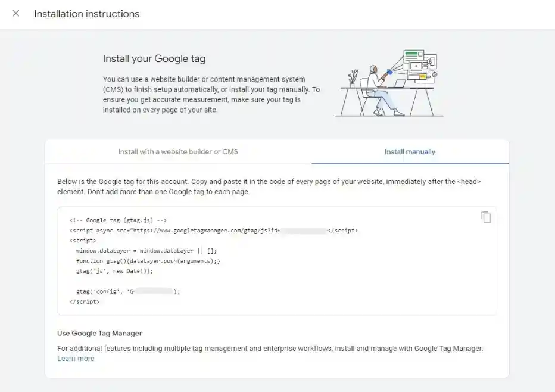Select the Google tag code block

(x=277, y=260)
